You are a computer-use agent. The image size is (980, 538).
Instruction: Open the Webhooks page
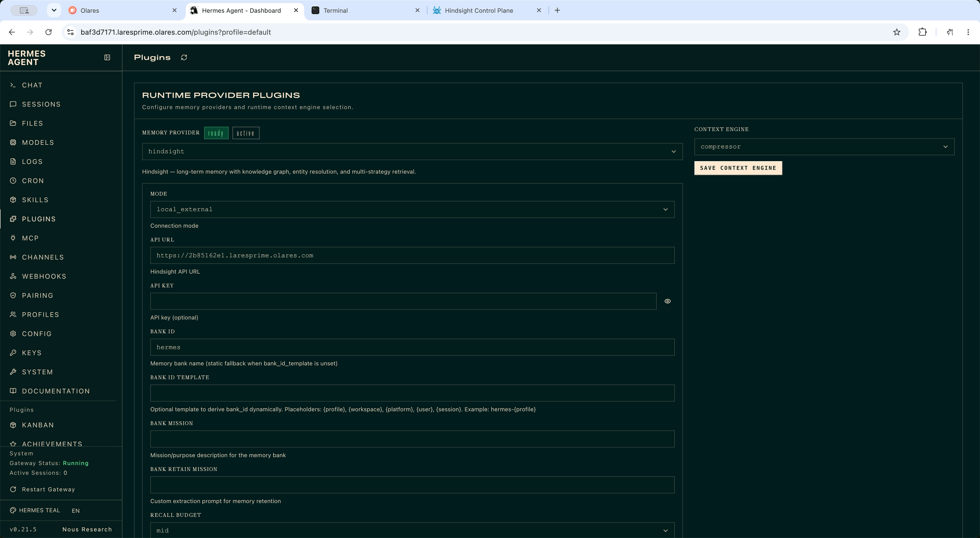click(61, 276)
